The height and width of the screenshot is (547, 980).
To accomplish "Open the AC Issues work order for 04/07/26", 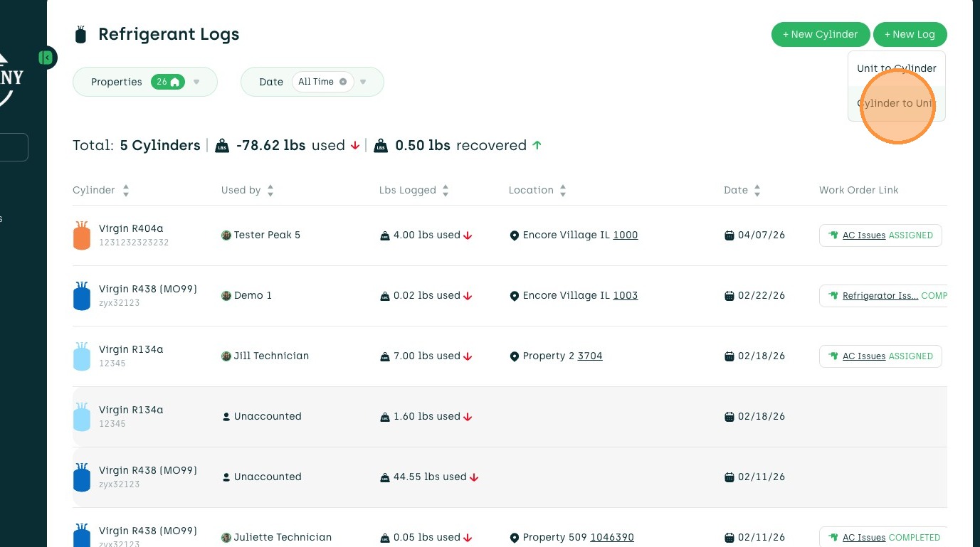I will (864, 235).
